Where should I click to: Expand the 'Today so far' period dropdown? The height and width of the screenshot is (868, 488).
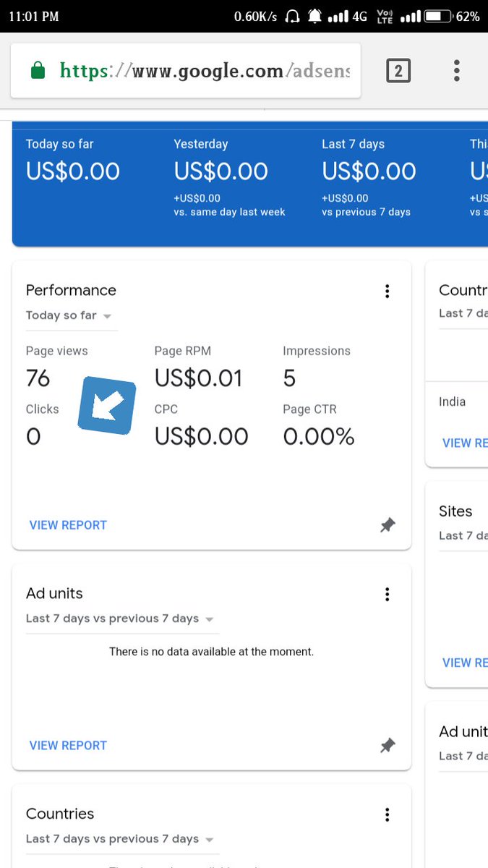71,316
